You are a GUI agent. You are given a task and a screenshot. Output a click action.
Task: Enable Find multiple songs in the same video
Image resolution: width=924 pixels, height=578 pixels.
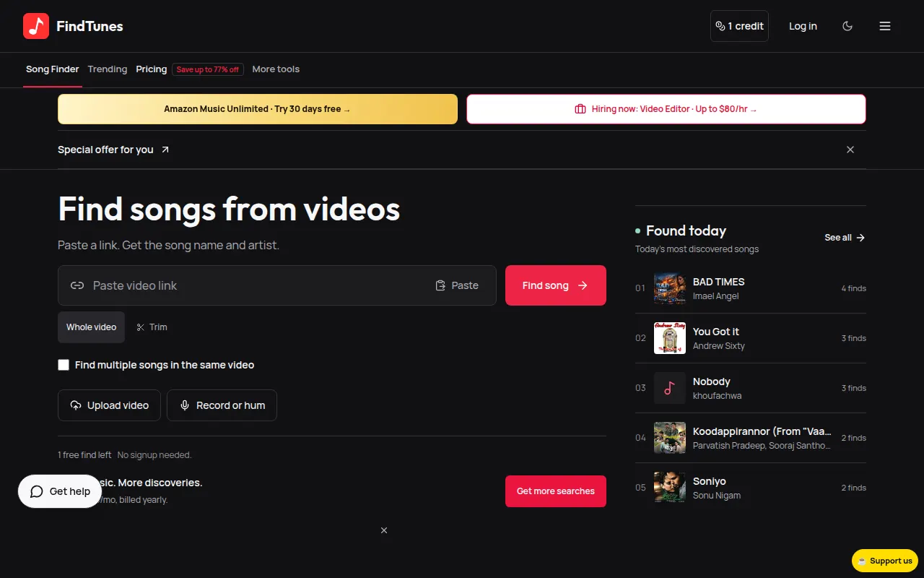coord(64,365)
